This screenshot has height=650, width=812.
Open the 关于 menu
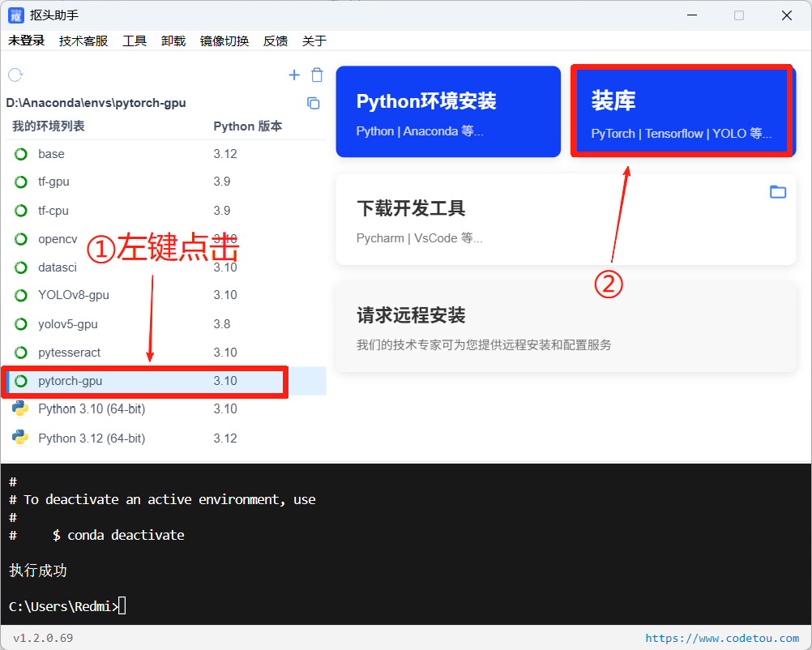tap(314, 41)
